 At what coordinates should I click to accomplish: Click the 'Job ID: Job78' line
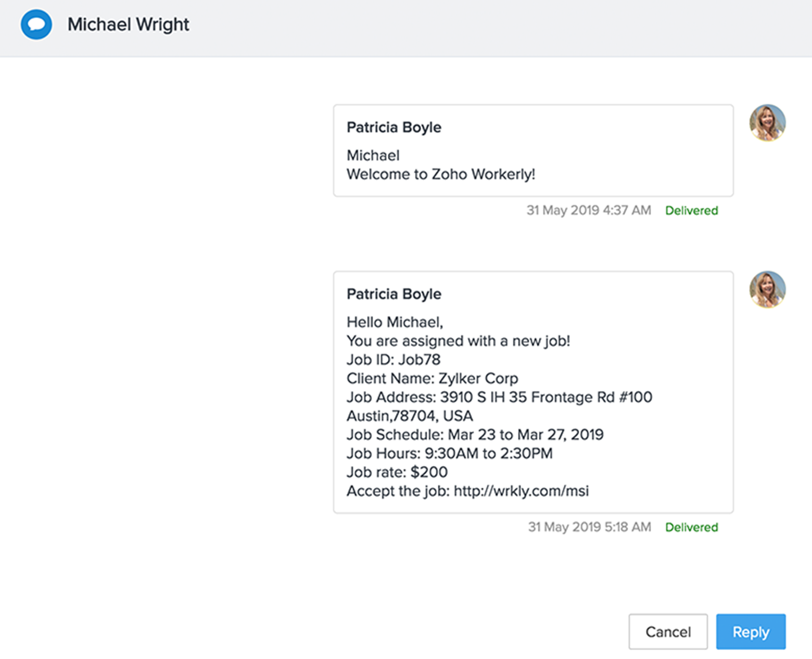[x=394, y=360]
